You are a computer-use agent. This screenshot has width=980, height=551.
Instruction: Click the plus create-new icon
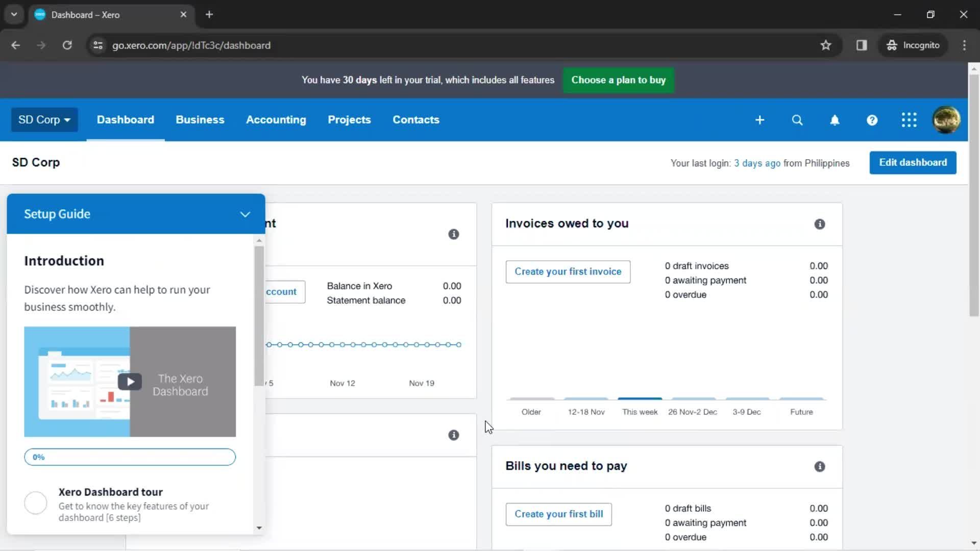coord(759,120)
